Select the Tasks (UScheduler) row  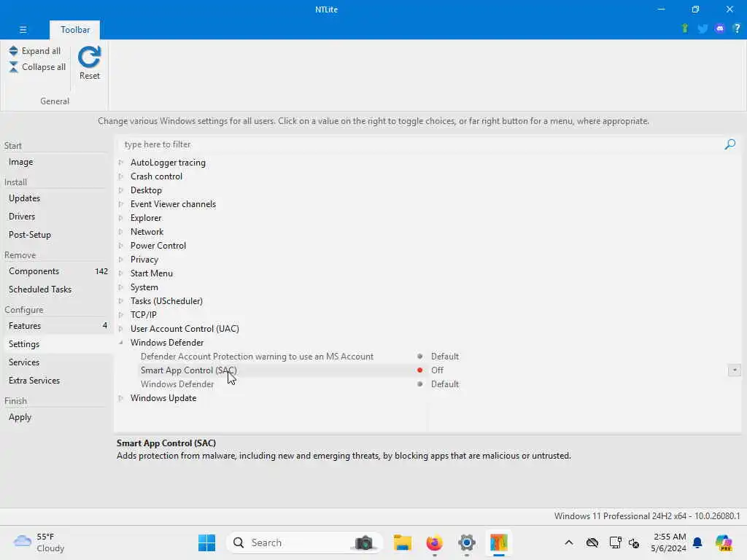166,301
